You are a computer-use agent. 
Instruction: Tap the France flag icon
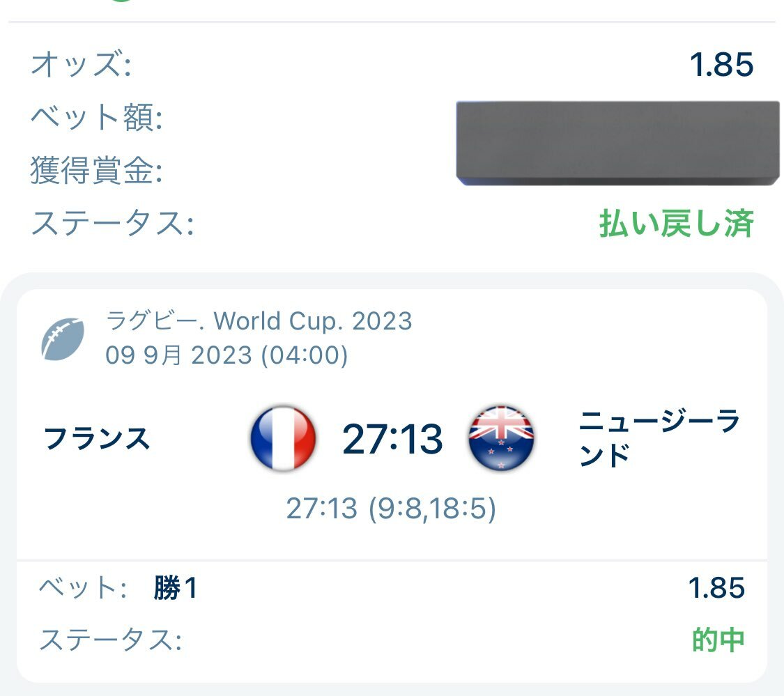click(283, 438)
